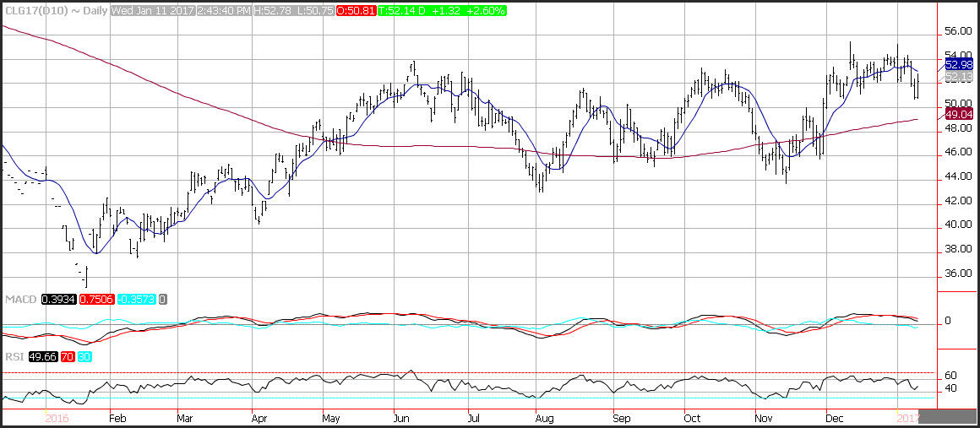
Task: Click the red RSI 70 overbought badge
Action: tap(67, 357)
